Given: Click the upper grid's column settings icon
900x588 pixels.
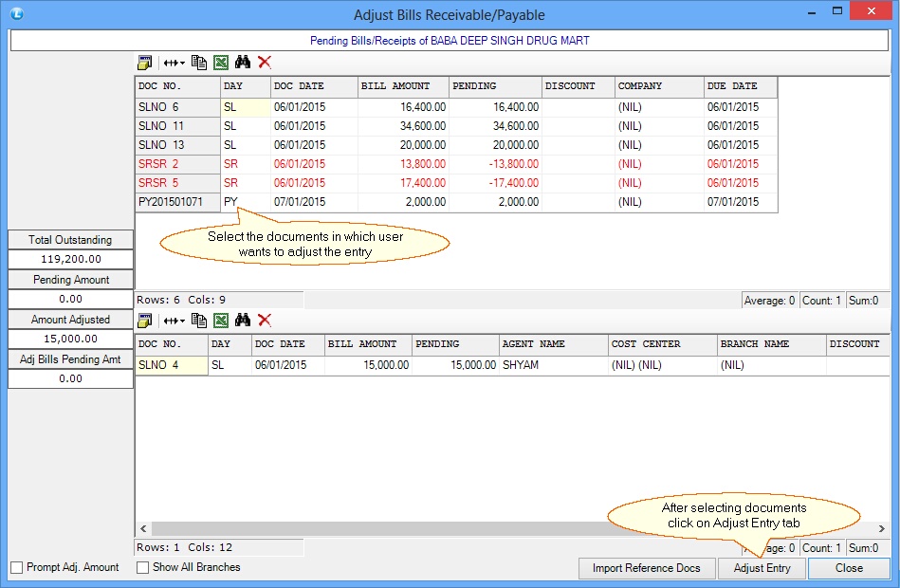Looking at the screenshot, I should 145,63.
